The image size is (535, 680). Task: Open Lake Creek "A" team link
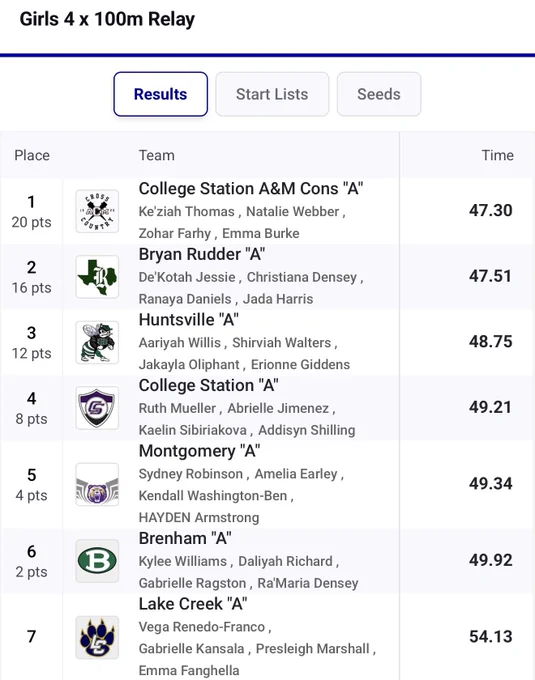coord(193,604)
